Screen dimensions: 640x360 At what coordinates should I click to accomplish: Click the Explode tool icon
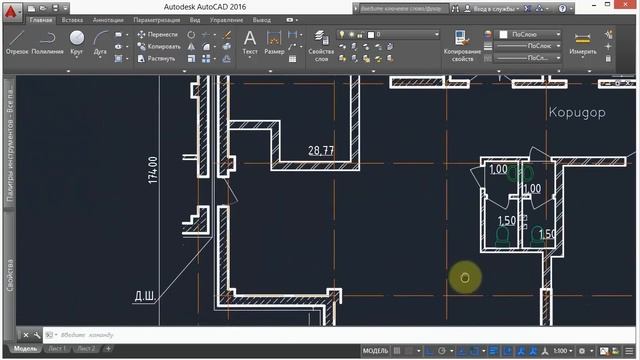(227, 47)
